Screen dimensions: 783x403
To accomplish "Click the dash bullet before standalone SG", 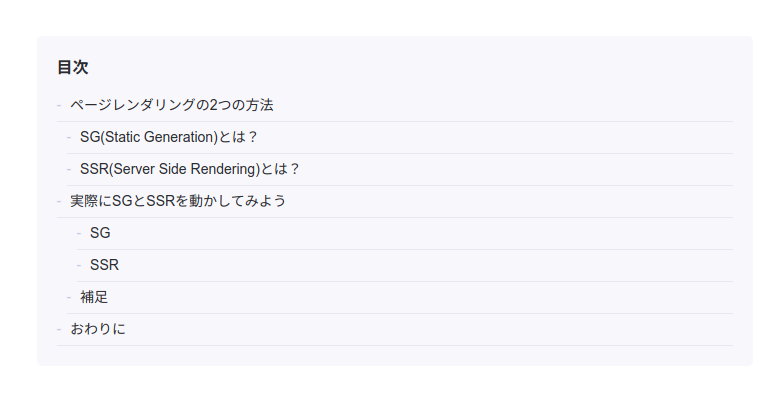I will point(80,233).
